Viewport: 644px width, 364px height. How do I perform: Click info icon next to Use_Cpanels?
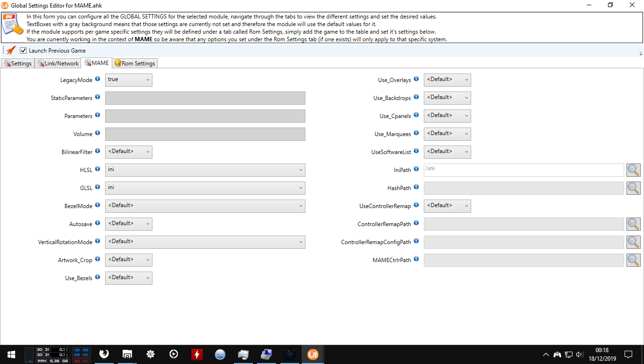tap(416, 115)
